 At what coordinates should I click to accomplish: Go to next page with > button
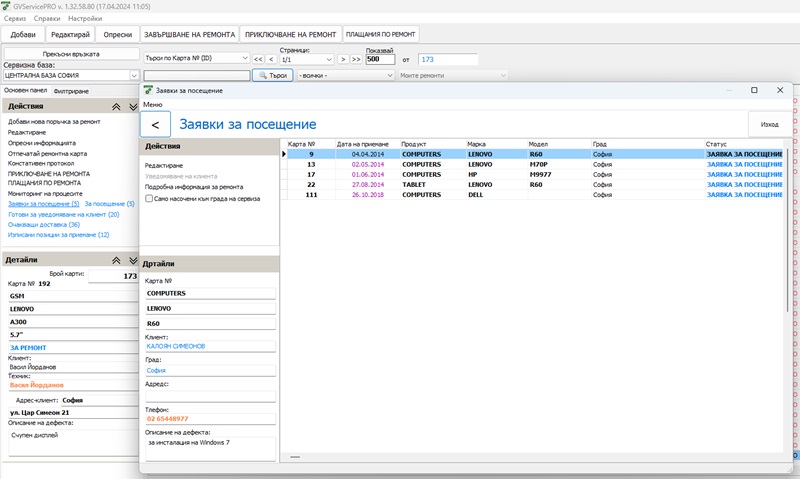pyautogui.click(x=343, y=59)
